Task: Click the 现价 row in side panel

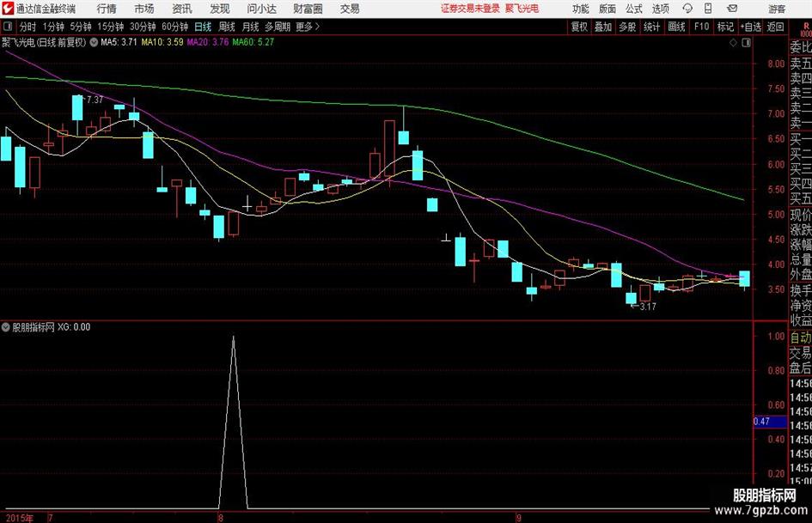Action: click(x=801, y=215)
